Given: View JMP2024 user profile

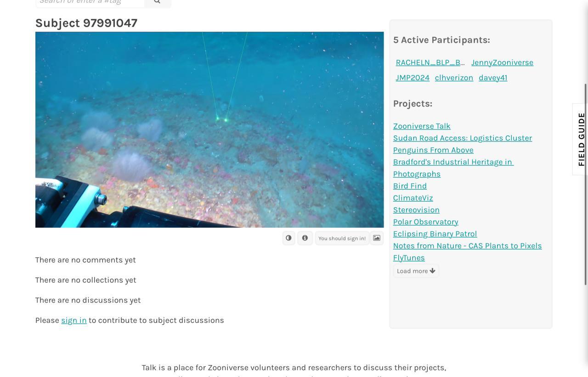Looking at the screenshot, I should pos(413,78).
